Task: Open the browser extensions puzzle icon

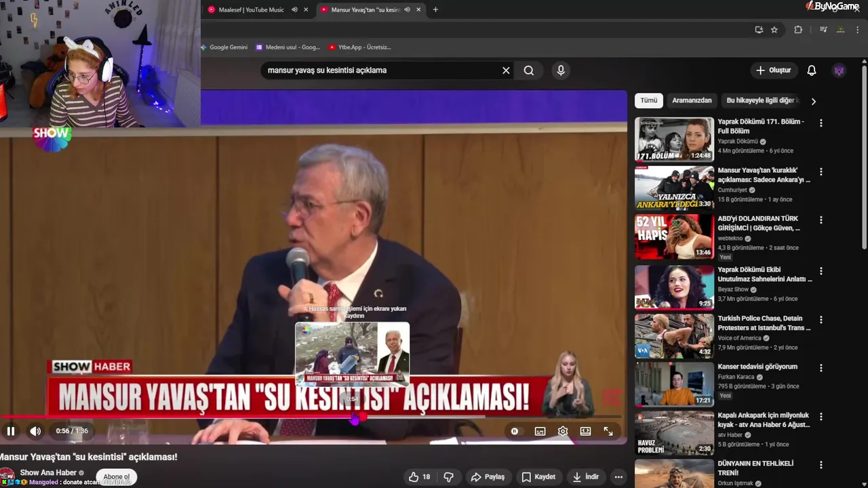Action: coord(798,30)
